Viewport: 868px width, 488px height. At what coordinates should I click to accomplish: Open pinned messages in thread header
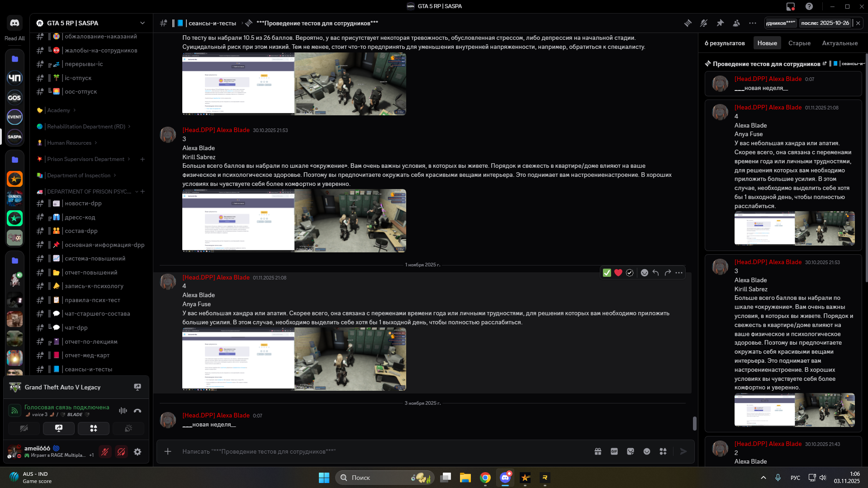point(720,23)
